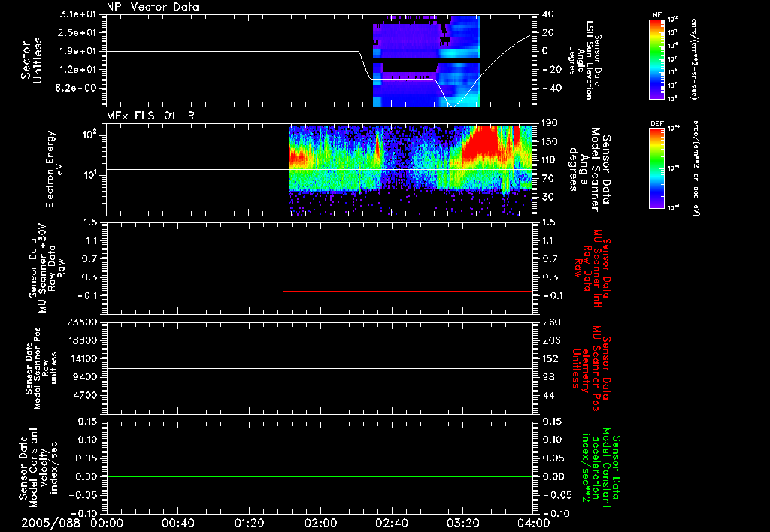Screen dimensions: 770x532
Task: Click the "30" scanner angle tick label
Action: click(x=548, y=198)
